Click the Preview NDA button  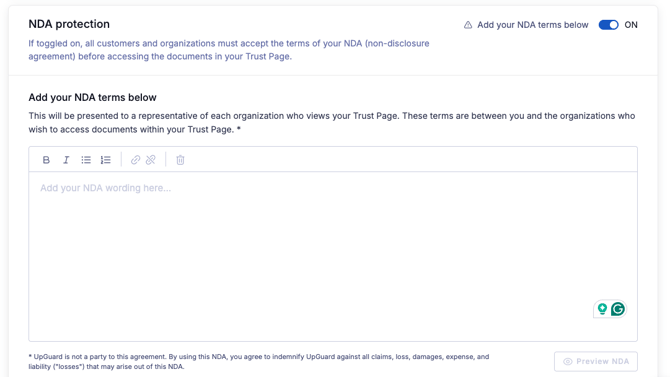pyautogui.click(x=596, y=362)
